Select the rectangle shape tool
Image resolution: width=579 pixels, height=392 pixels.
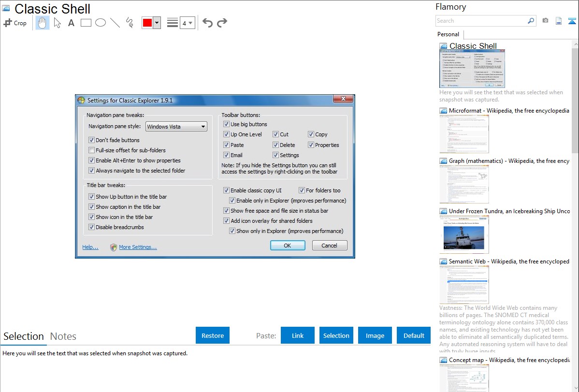point(86,23)
